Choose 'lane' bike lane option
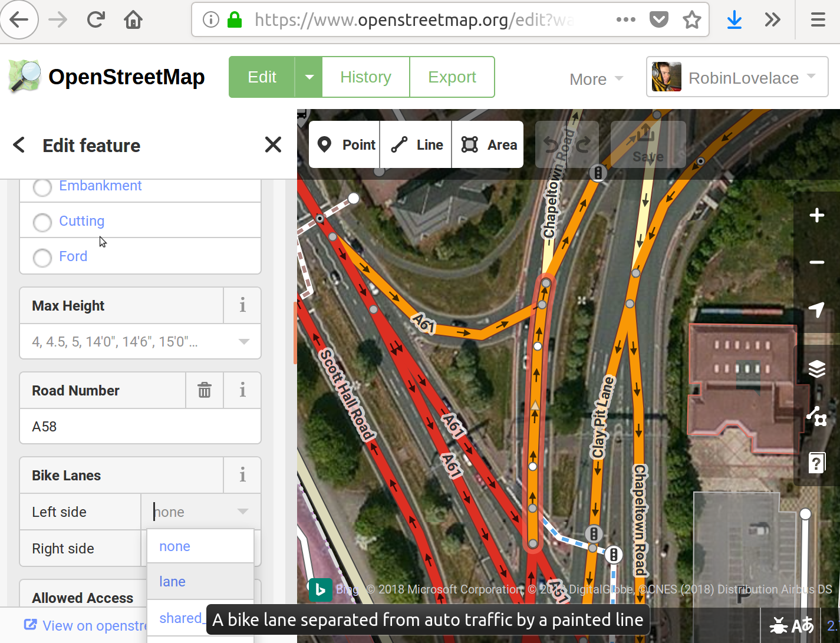Screen dimensions: 840x643 [200, 582]
